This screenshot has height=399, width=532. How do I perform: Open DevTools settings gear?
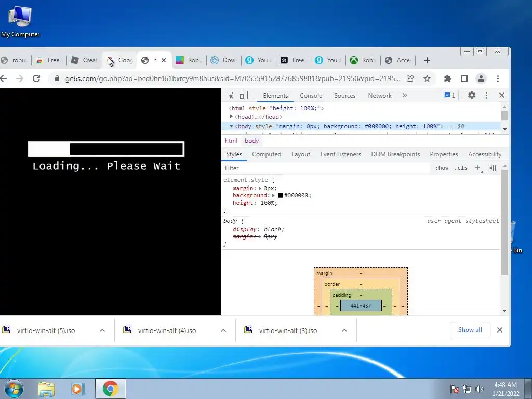[x=472, y=96]
